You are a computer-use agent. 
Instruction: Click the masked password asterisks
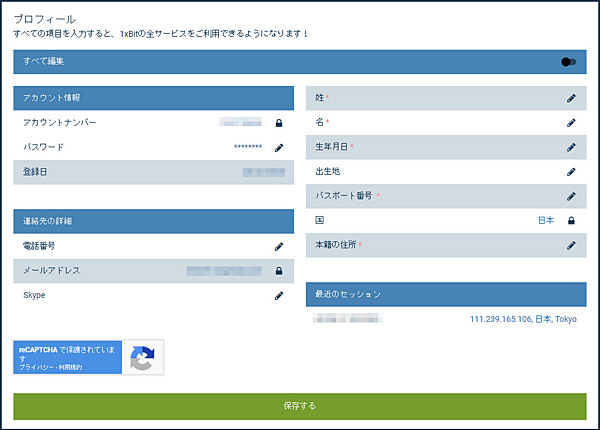tap(248, 147)
